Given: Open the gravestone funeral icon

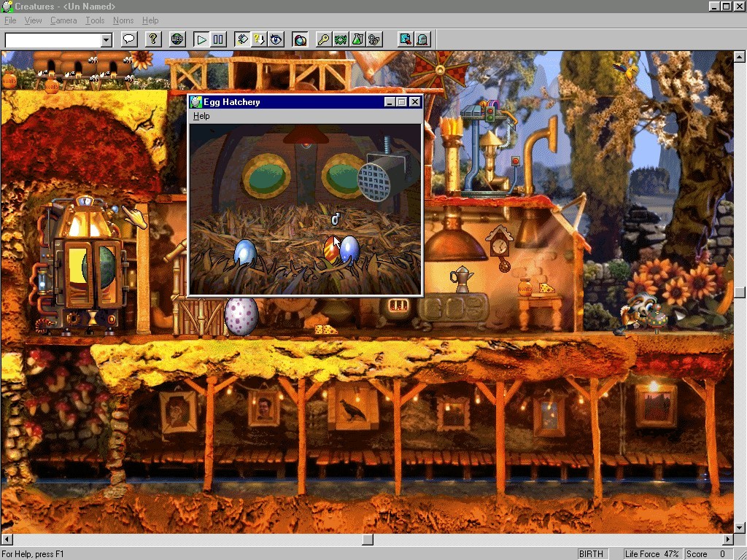Looking at the screenshot, I should 422,39.
